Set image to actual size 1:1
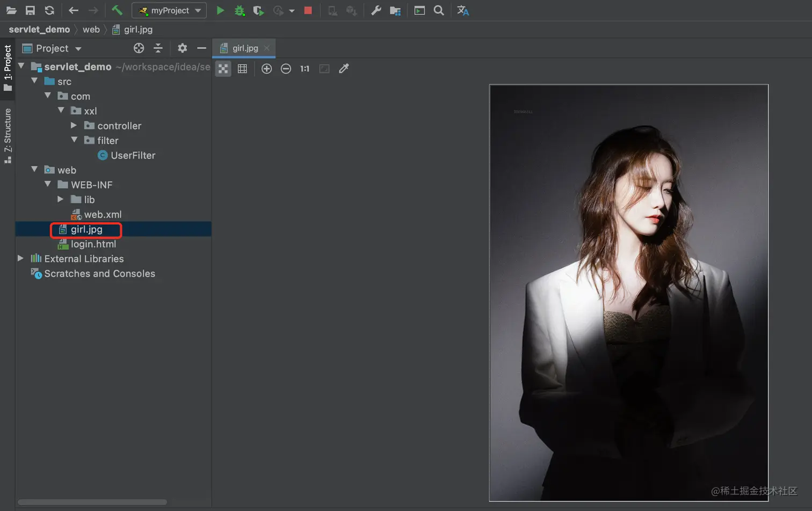 (305, 69)
